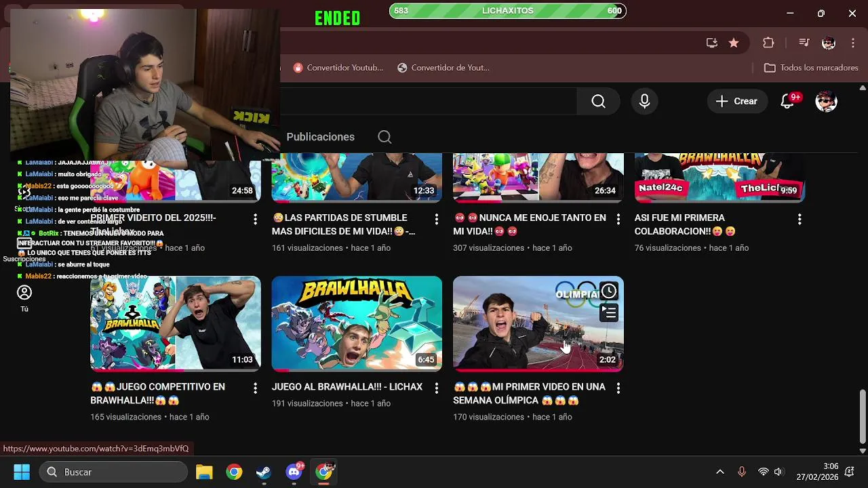The height and width of the screenshot is (488, 868).
Task: Open File Explorer from the taskbar
Action: coord(204,472)
